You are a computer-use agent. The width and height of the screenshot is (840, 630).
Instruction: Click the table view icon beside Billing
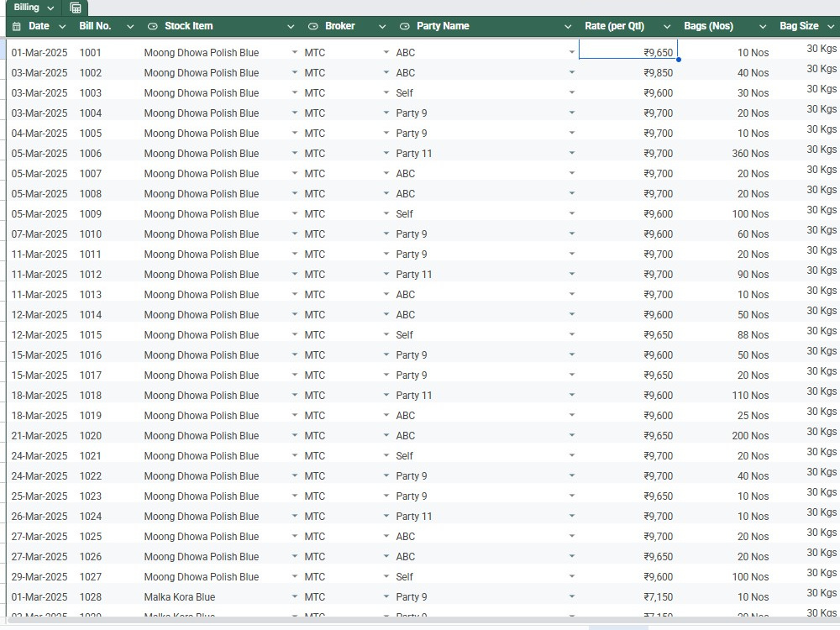tap(76, 8)
